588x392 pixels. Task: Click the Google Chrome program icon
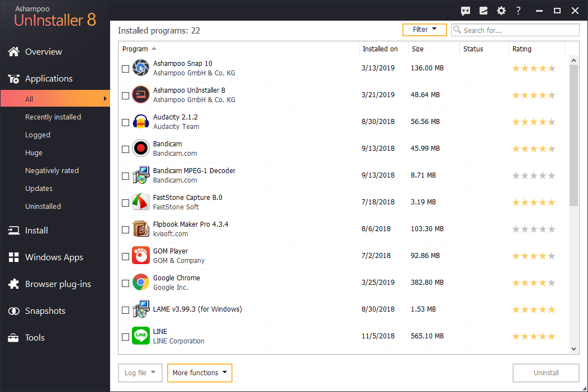pyautogui.click(x=141, y=283)
